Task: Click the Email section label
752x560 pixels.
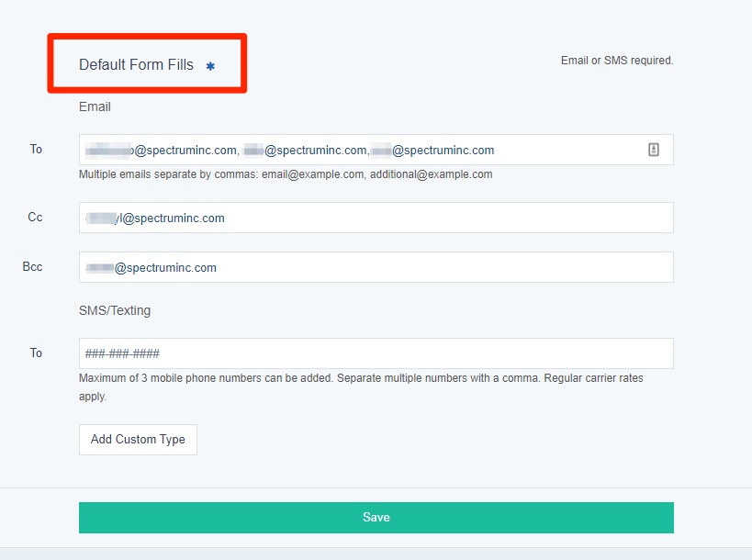Action: (95, 106)
